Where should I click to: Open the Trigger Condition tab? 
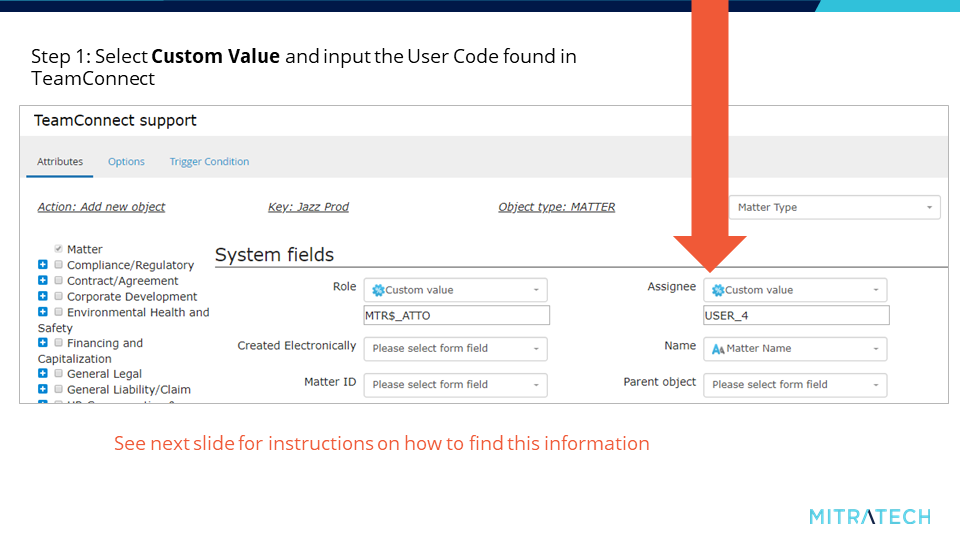pyautogui.click(x=209, y=162)
